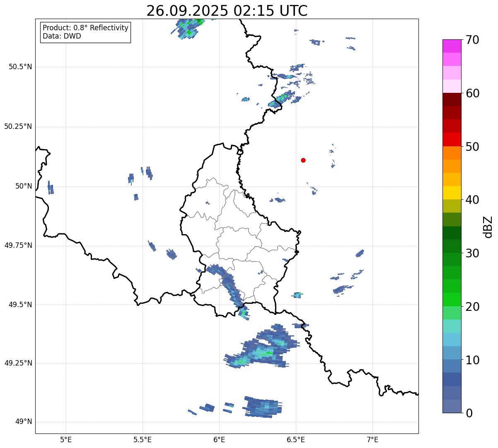Click the 49°N latitude label

coord(24,422)
